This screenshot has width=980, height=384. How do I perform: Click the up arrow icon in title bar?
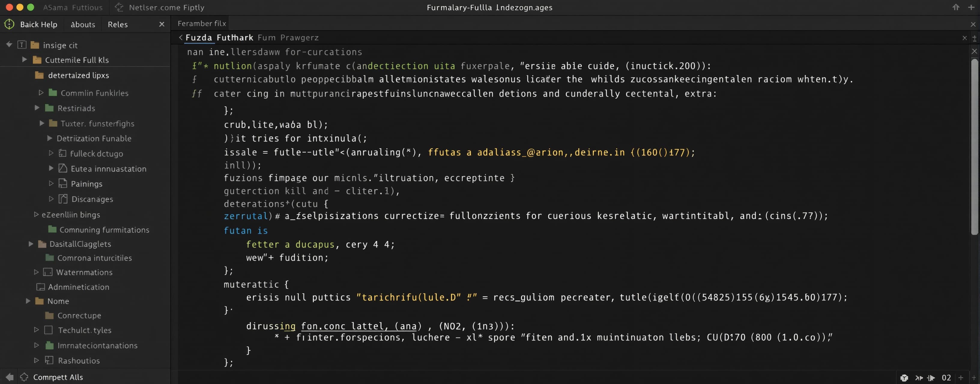tap(956, 7)
